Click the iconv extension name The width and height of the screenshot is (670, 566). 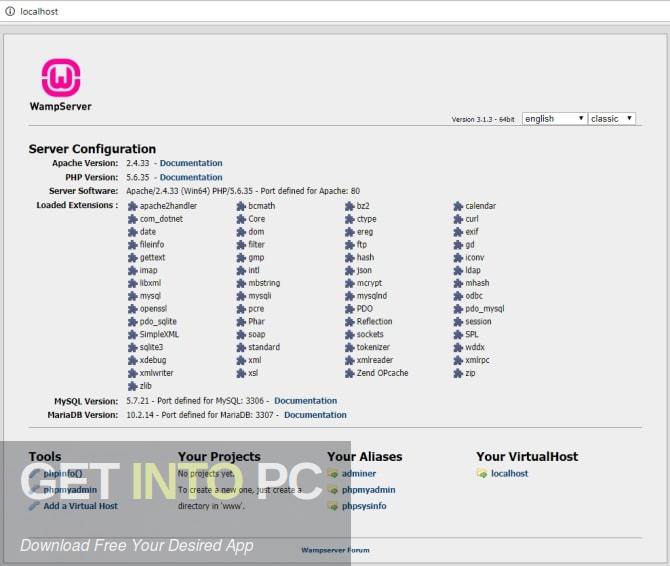(475, 257)
